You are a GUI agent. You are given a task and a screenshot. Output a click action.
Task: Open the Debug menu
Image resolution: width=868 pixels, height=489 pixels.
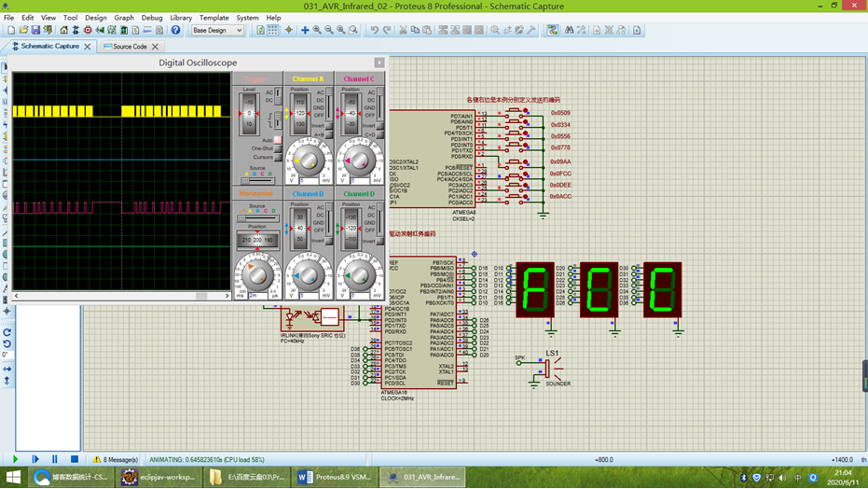151,18
